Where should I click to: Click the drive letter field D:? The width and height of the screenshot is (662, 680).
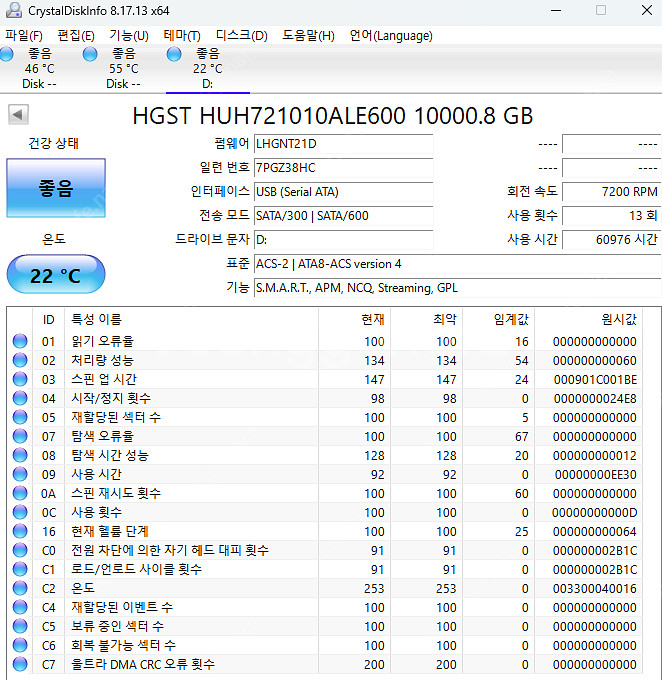(343, 239)
